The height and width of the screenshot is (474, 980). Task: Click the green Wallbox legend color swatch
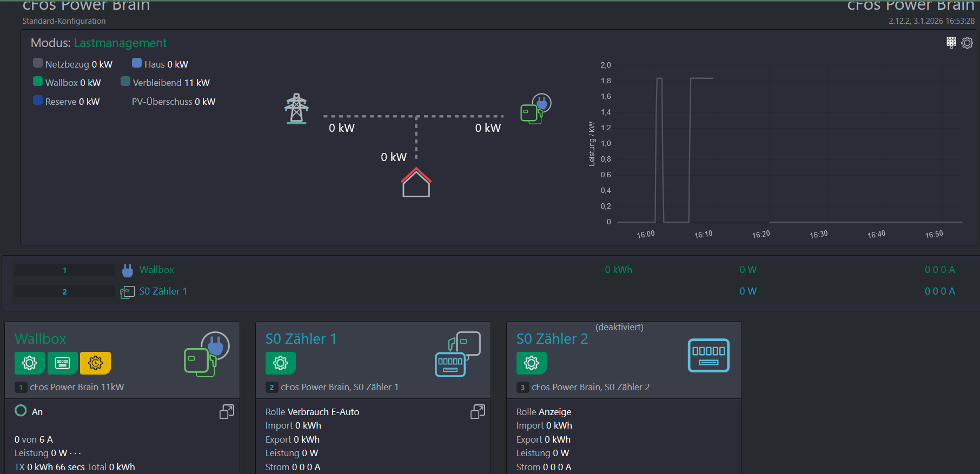click(x=38, y=82)
